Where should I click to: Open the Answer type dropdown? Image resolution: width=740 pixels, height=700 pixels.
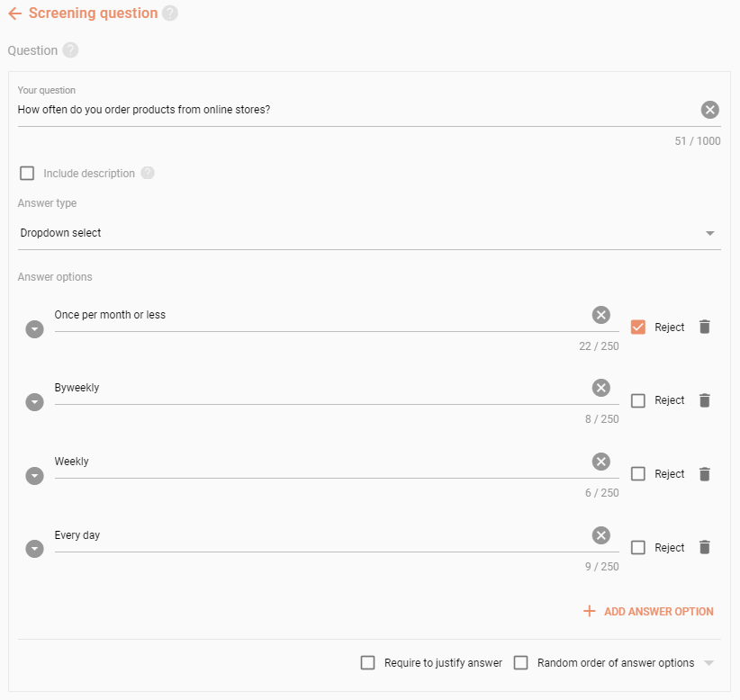click(x=369, y=233)
